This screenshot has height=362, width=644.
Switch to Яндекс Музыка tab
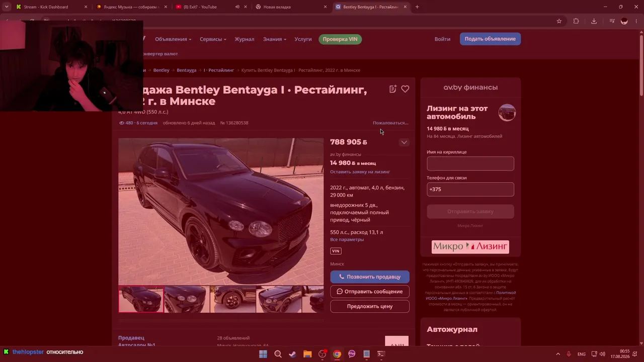130,7
